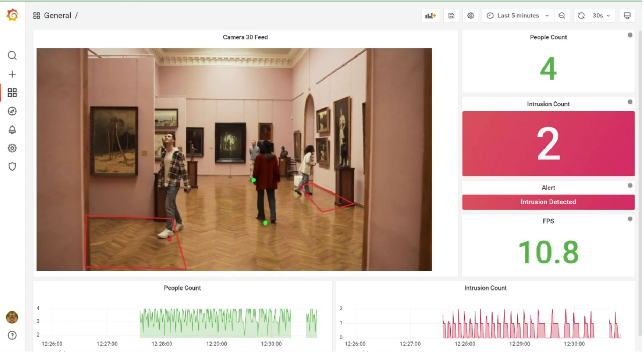Open the FPS panel title menu
This screenshot has height=361, width=644.
(x=548, y=221)
